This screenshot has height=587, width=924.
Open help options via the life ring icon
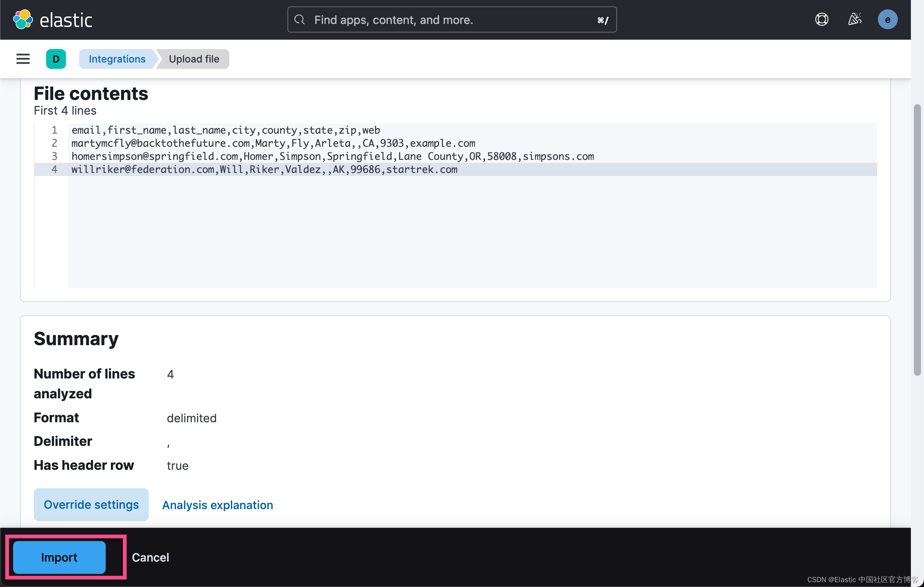pos(822,19)
